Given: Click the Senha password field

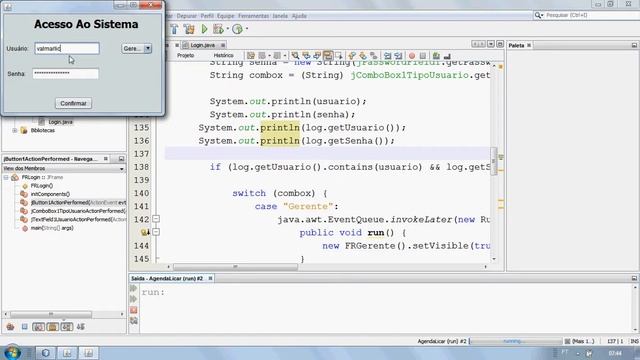Looking at the screenshot, I should click(66, 73).
